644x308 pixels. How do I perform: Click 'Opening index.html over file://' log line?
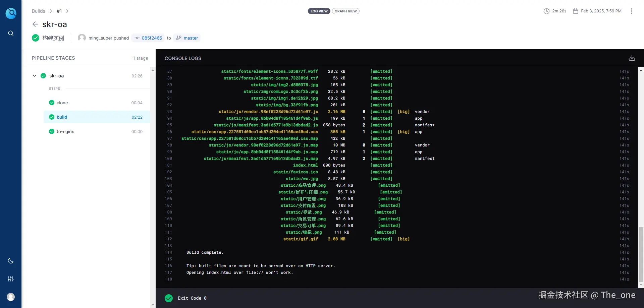click(x=240, y=272)
